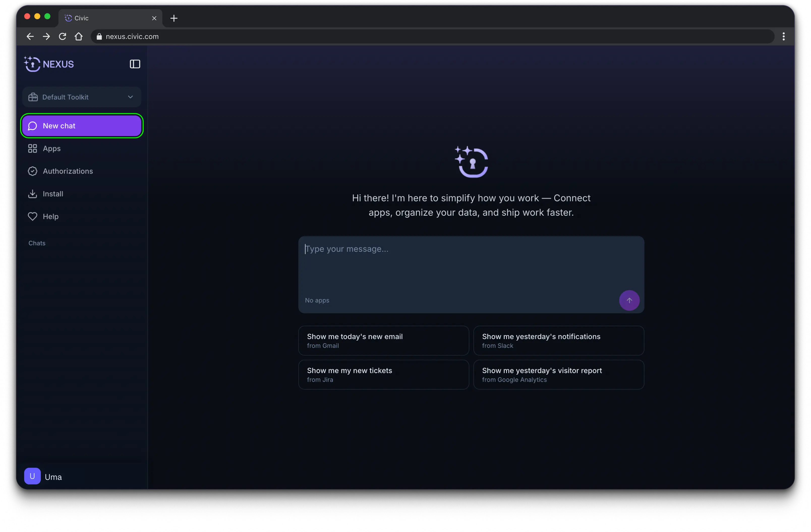
Task: Click the Install download icon
Action: [32, 194]
